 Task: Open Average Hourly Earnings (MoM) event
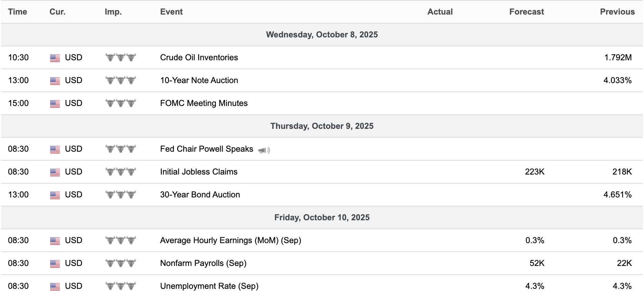(230, 240)
